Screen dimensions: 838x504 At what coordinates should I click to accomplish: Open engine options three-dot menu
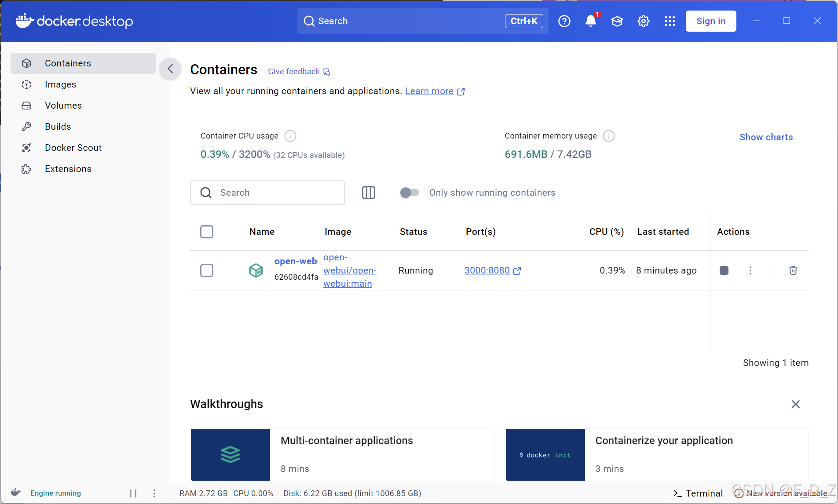click(x=154, y=493)
